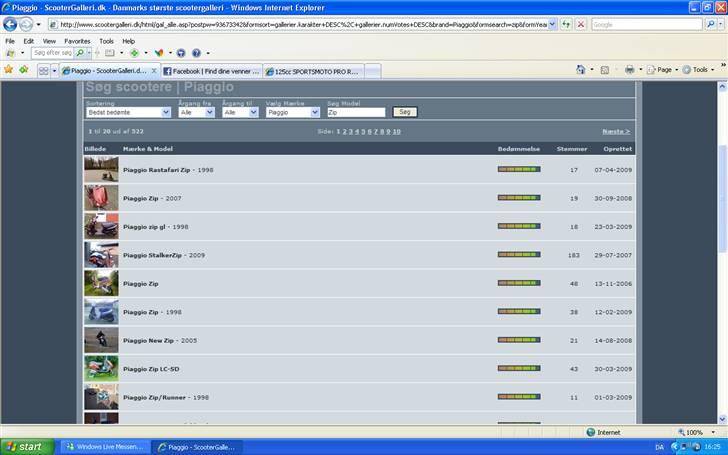Follow the Næste > link
Viewport: 728px width, 455px height.
(x=615, y=131)
